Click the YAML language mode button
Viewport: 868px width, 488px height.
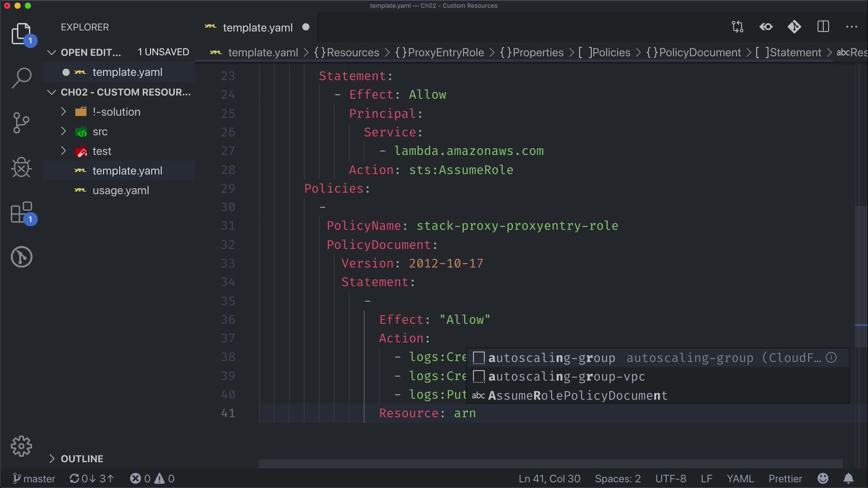coord(740,479)
